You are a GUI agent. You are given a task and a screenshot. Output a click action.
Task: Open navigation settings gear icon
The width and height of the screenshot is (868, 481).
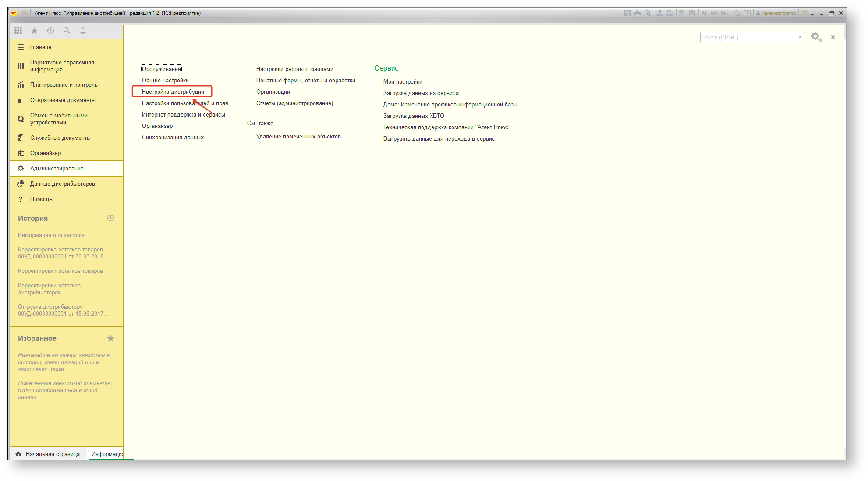click(x=816, y=37)
